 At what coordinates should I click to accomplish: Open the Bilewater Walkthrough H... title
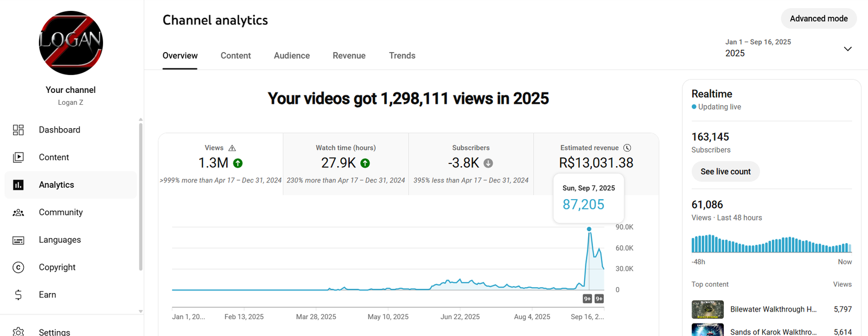(x=773, y=309)
